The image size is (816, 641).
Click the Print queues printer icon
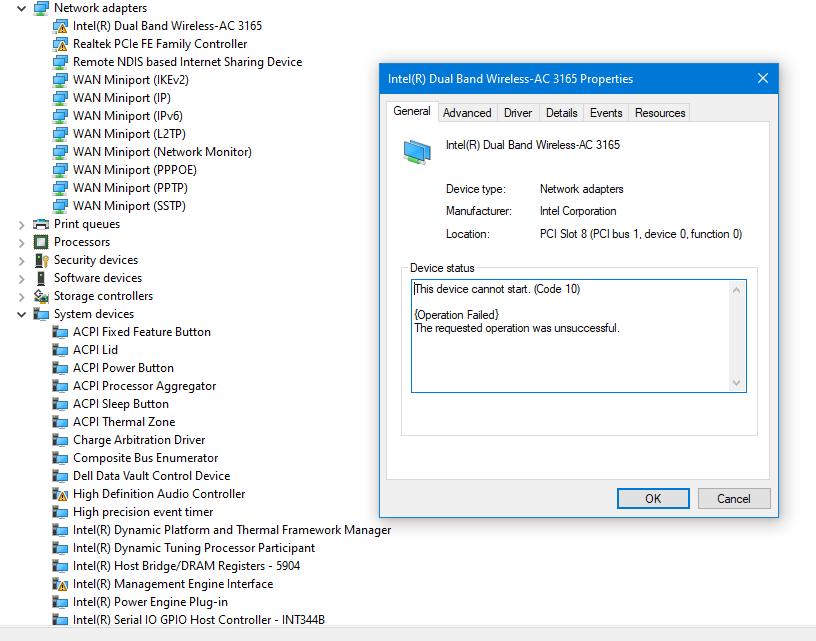41,224
